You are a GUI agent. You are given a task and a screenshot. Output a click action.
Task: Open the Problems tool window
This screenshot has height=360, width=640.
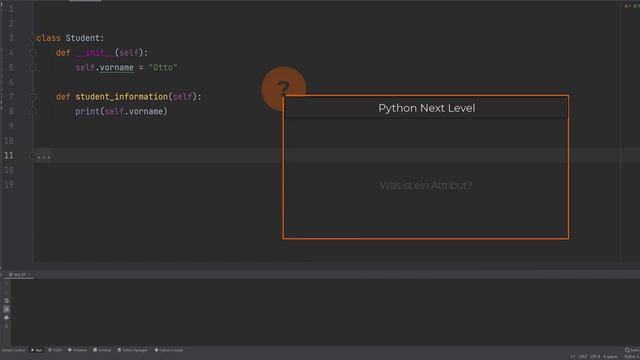point(78,350)
